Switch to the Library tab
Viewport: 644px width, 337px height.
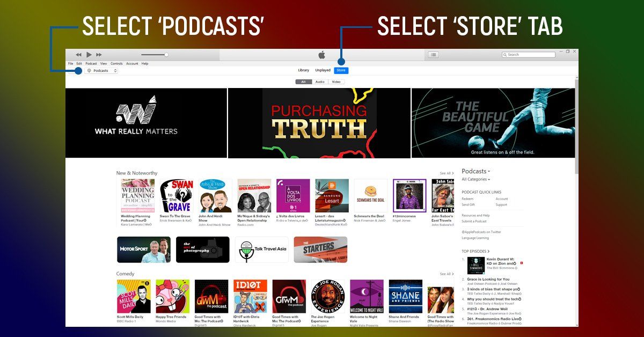(304, 70)
